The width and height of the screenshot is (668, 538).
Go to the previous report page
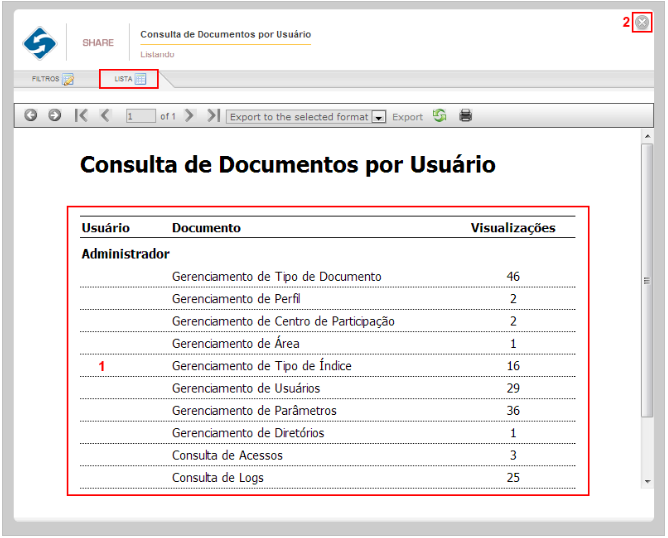click(105, 115)
